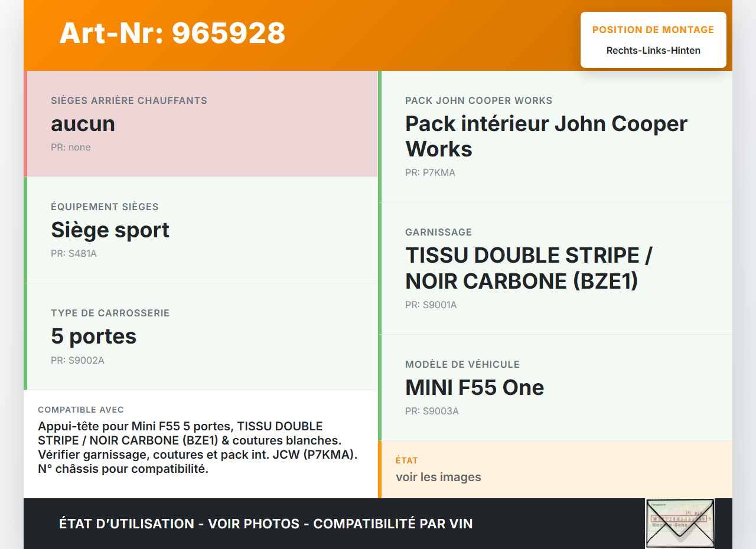Screen dimensions: 756x549
Task: Click the Compatible avec description text
Action: [x=197, y=447]
